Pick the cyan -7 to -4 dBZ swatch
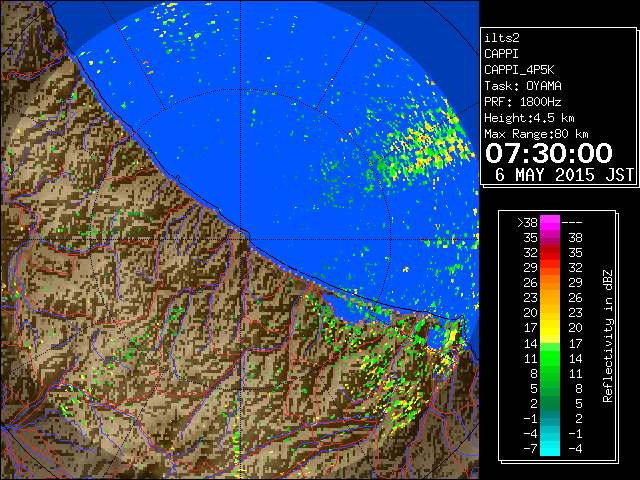640x480 pixels. [x=550, y=448]
